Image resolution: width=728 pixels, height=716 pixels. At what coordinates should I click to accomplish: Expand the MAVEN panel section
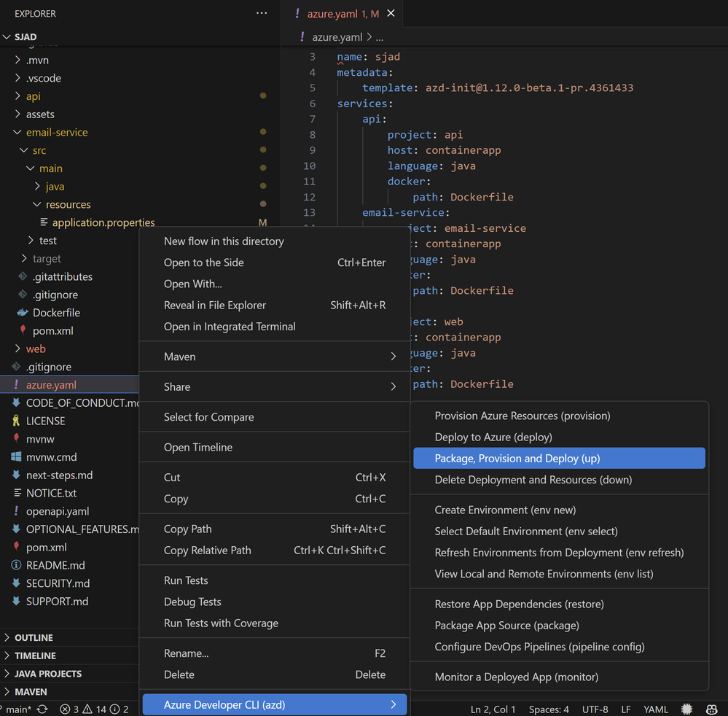[31, 691]
